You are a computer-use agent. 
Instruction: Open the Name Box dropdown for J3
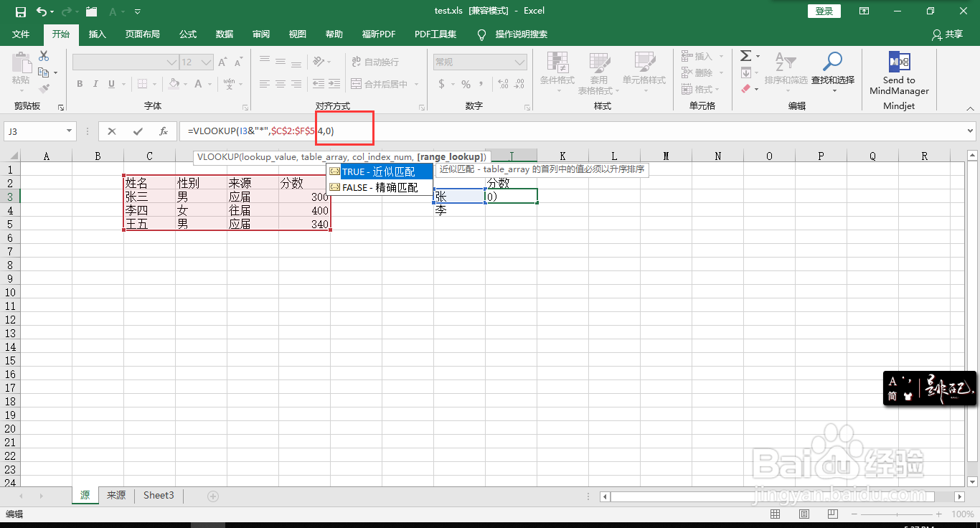pyautogui.click(x=70, y=131)
